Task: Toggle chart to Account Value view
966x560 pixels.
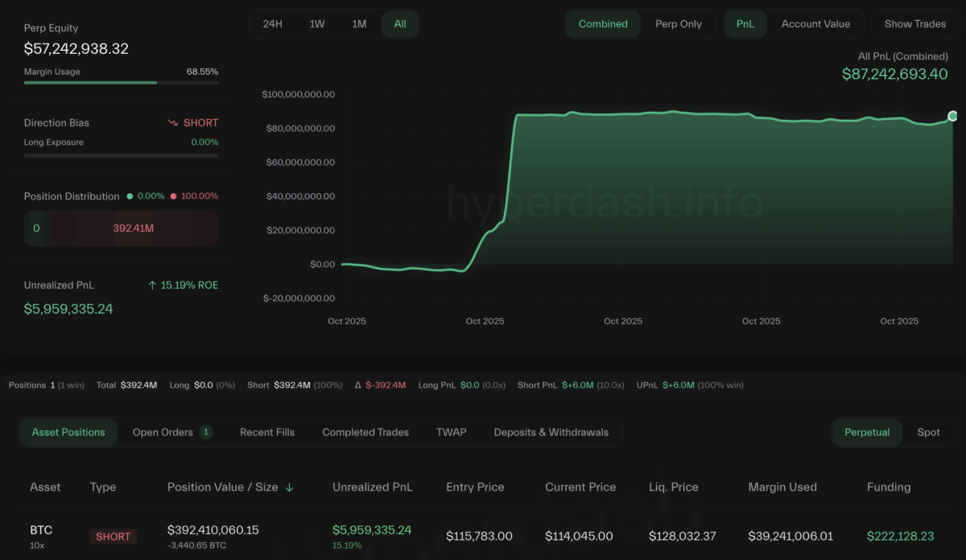Action: (x=815, y=24)
